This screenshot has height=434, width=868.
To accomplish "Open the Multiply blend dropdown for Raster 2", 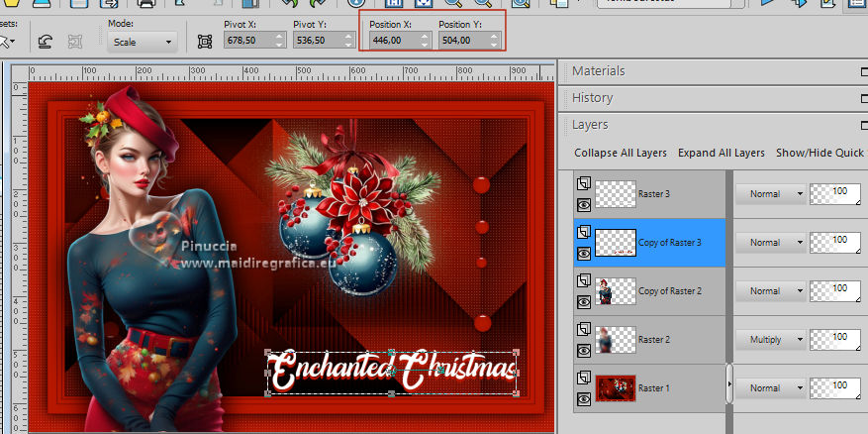I will coord(771,340).
